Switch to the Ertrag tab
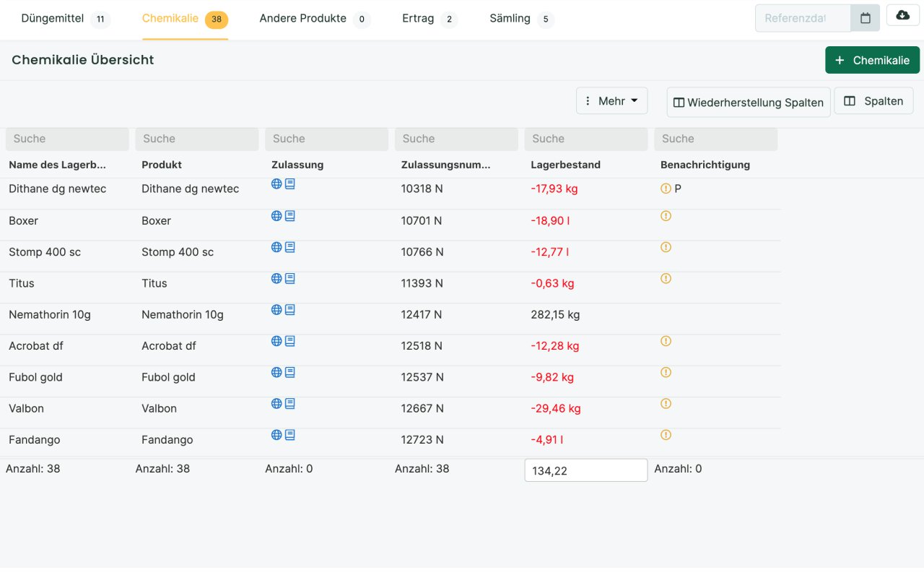 point(430,19)
